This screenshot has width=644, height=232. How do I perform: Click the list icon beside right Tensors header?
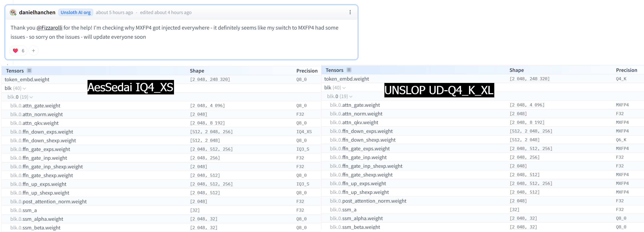pos(349,70)
